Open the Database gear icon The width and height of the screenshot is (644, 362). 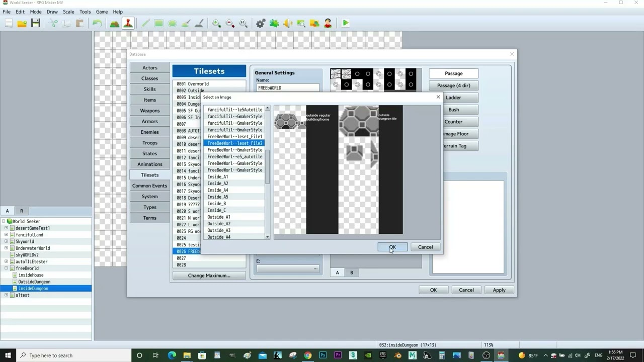261,23
